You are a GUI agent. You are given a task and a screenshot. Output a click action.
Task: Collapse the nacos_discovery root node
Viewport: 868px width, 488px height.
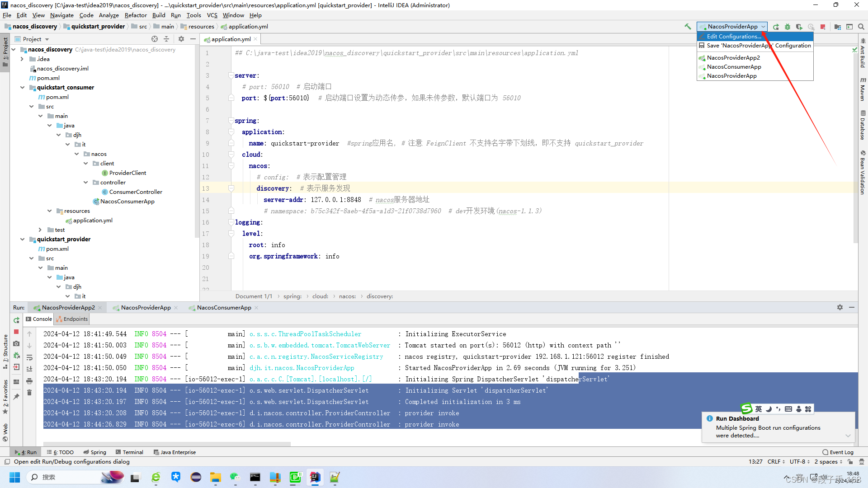coord(14,50)
